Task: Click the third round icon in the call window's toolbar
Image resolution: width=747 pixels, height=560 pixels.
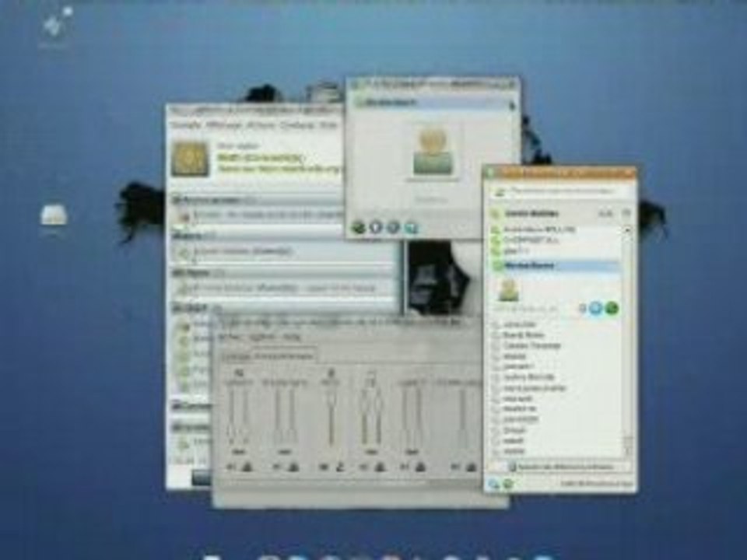Action: pyautogui.click(x=393, y=226)
